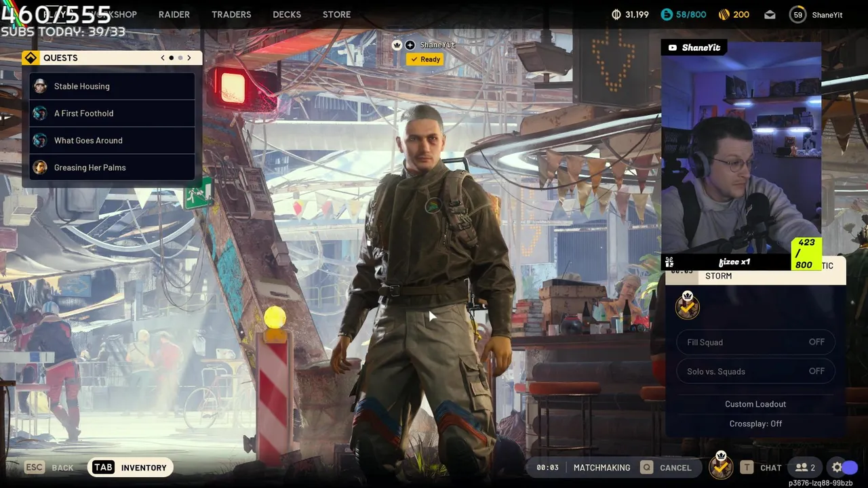Click the squad member checkmark avatar in map panel
Screen dimensions: 868x488
pyautogui.click(x=688, y=306)
